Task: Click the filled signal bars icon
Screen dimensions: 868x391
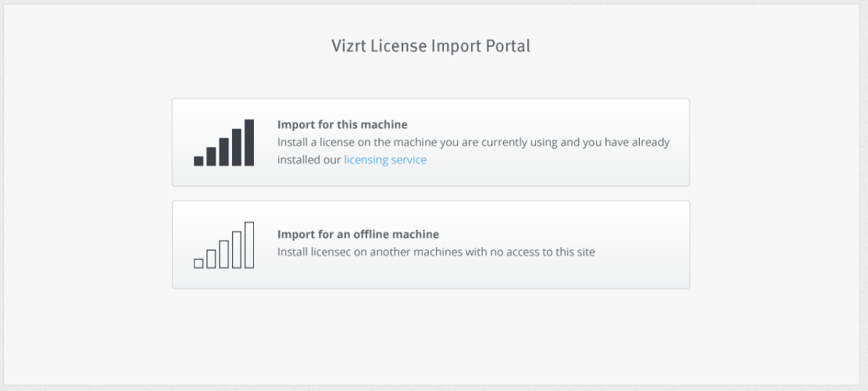Action: point(223,142)
